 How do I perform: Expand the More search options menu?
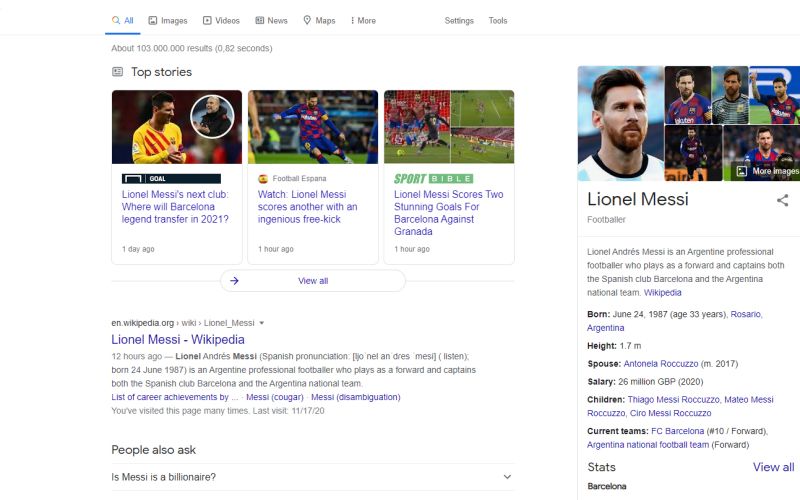coord(363,20)
